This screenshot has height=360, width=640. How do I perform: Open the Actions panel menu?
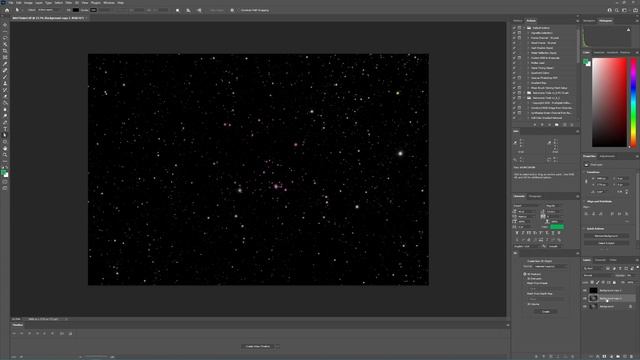pyautogui.click(x=577, y=20)
